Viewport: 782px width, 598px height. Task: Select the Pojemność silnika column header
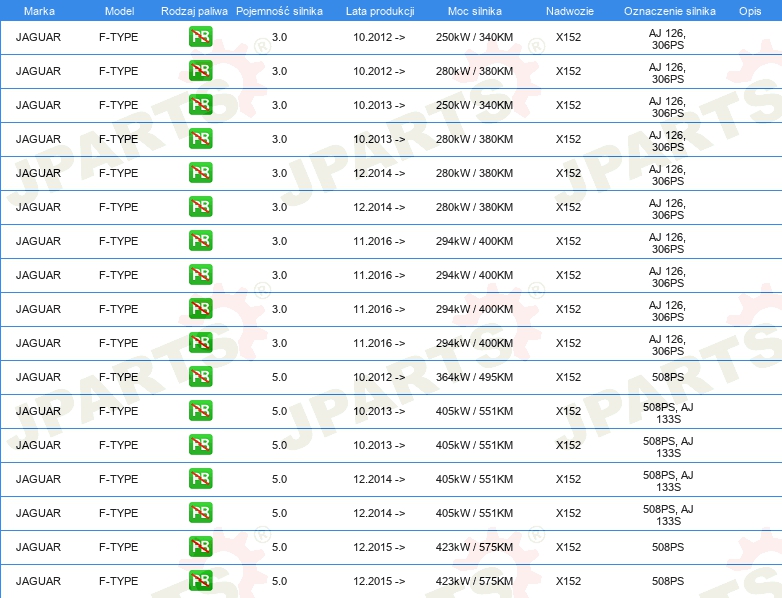279,11
